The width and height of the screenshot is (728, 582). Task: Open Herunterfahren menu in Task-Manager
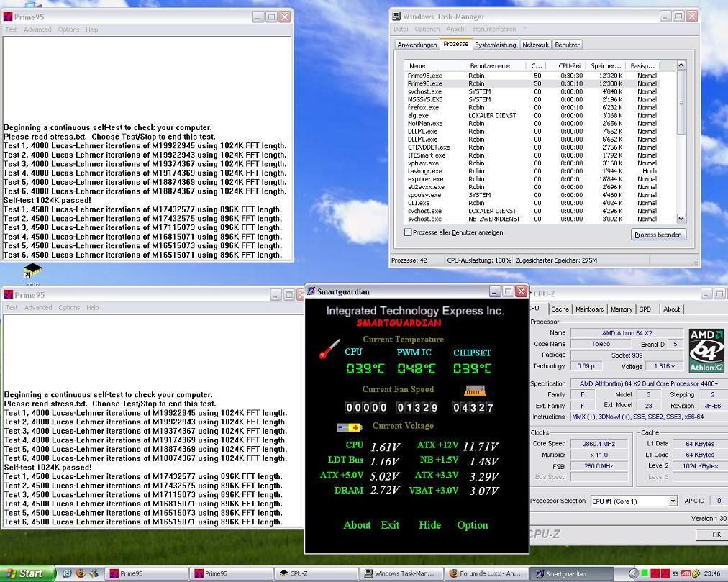pyautogui.click(x=494, y=29)
